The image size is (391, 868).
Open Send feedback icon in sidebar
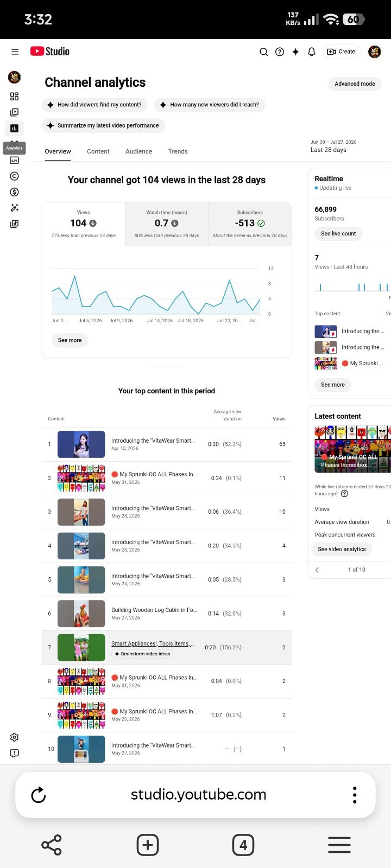coord(15,753)
